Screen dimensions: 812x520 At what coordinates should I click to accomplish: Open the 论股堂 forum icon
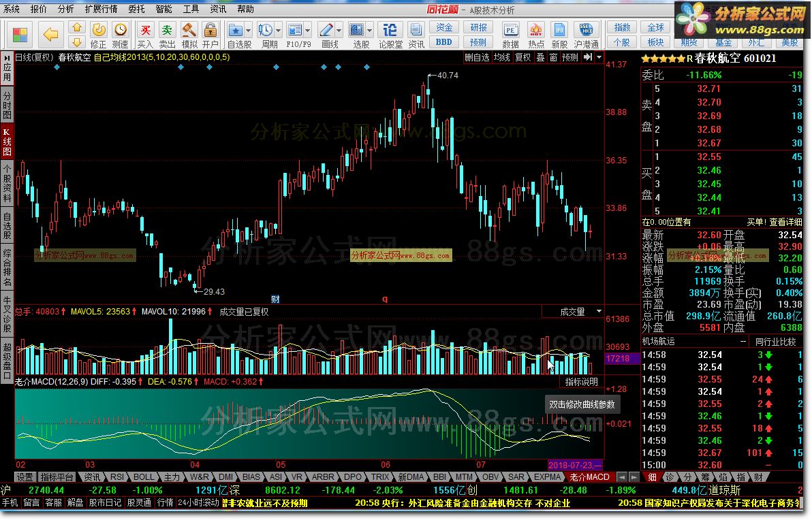pyautogui.click(x=390, y=35)
